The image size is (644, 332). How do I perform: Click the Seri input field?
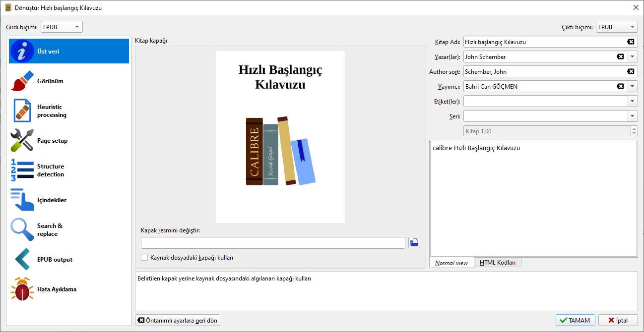(x=545, y=116)
